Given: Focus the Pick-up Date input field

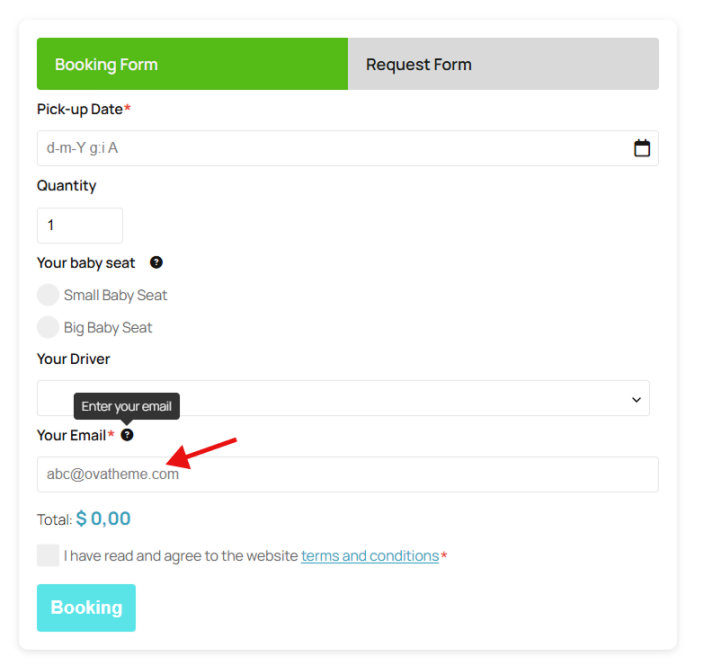Looking at the screenshot, I should tap(330, 148).
